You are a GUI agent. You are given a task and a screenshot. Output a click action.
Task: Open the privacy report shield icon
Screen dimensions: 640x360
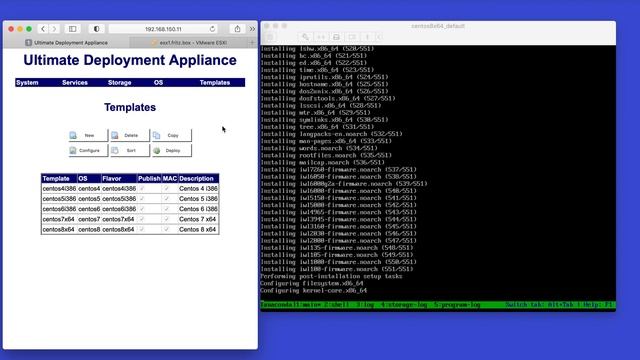pos(96,29)
